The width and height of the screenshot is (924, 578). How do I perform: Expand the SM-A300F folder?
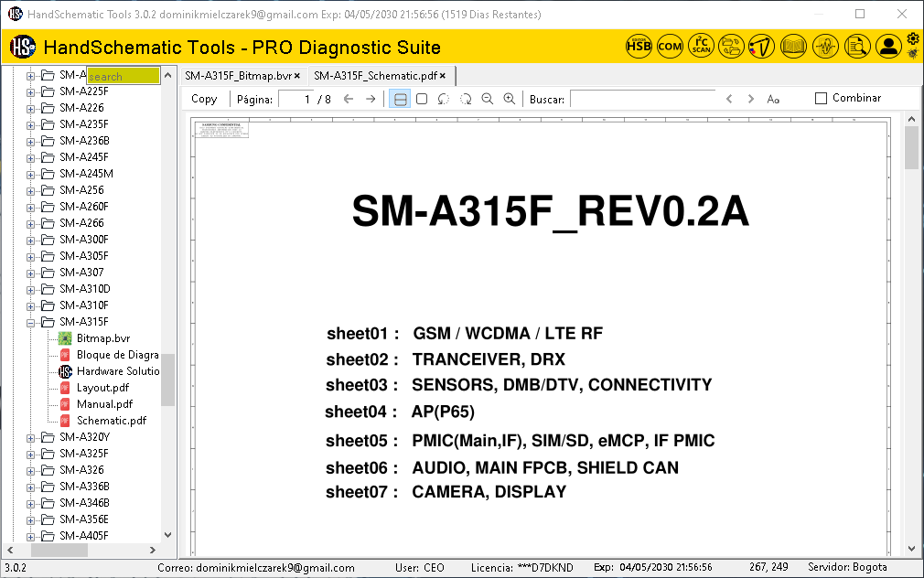[x=30, y=241]
